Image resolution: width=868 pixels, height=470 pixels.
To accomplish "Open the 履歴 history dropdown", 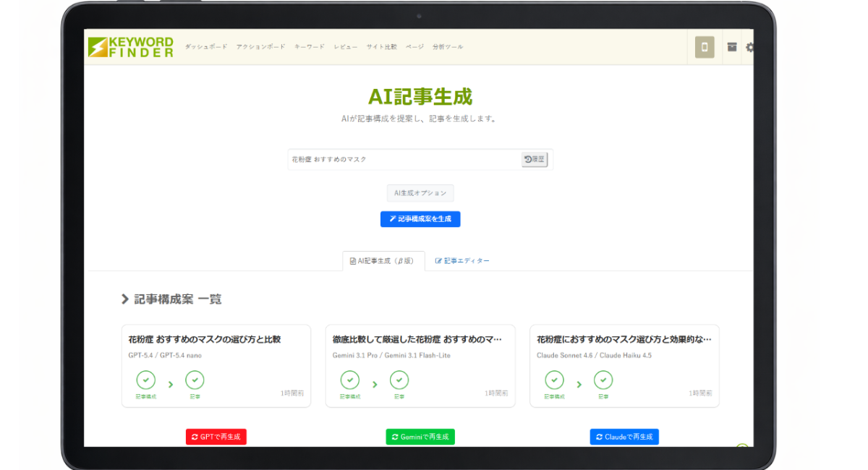I will tap(535, 159).
